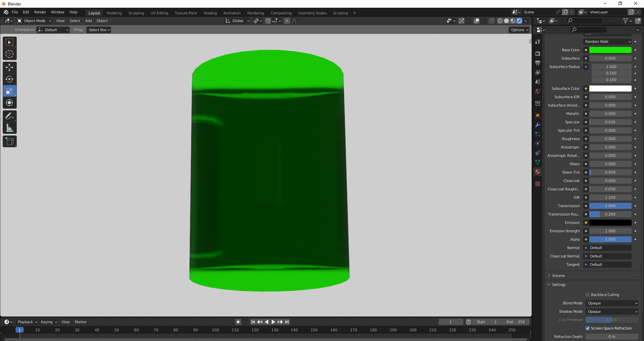Enable the Backface Culling checkbox

tap(588, 295)
